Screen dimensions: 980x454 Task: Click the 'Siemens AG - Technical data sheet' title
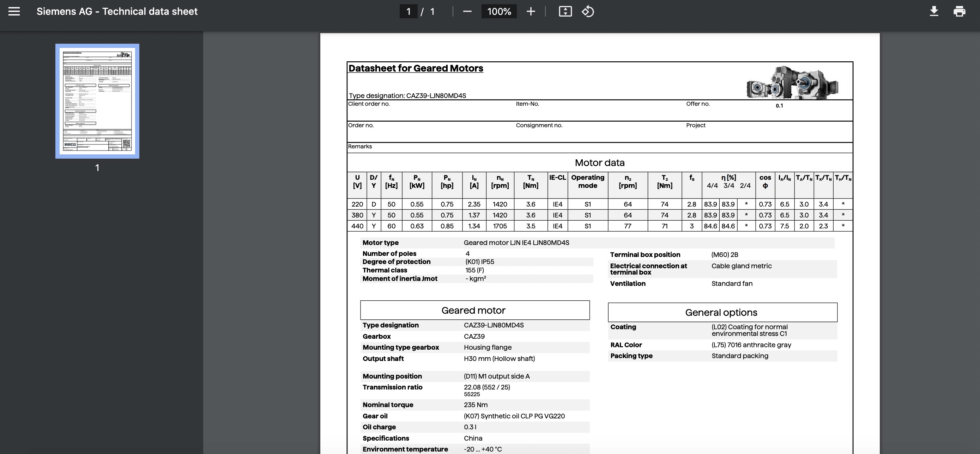(x=117, y=11)
